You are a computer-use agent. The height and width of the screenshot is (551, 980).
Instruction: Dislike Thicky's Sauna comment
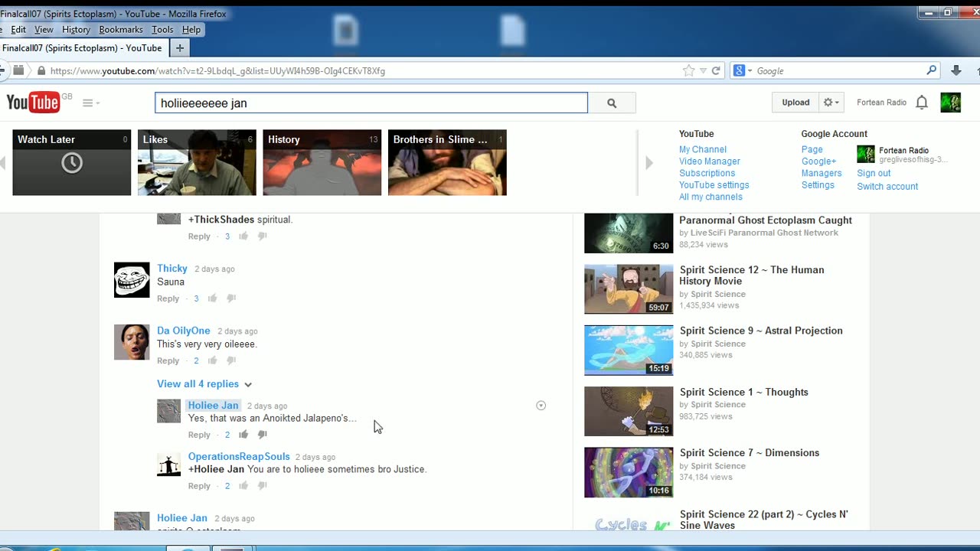tap(231, 298)
